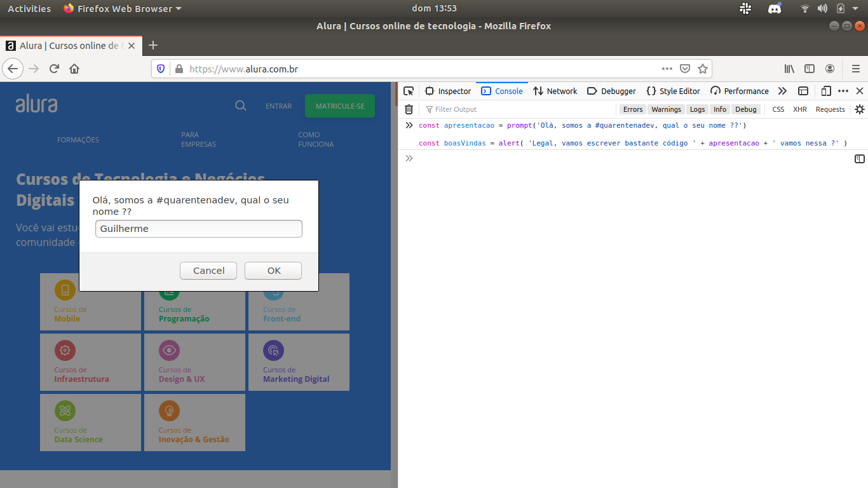Toggle the CSS console filter
Screen dimensions: 868x488
[778, 109]
